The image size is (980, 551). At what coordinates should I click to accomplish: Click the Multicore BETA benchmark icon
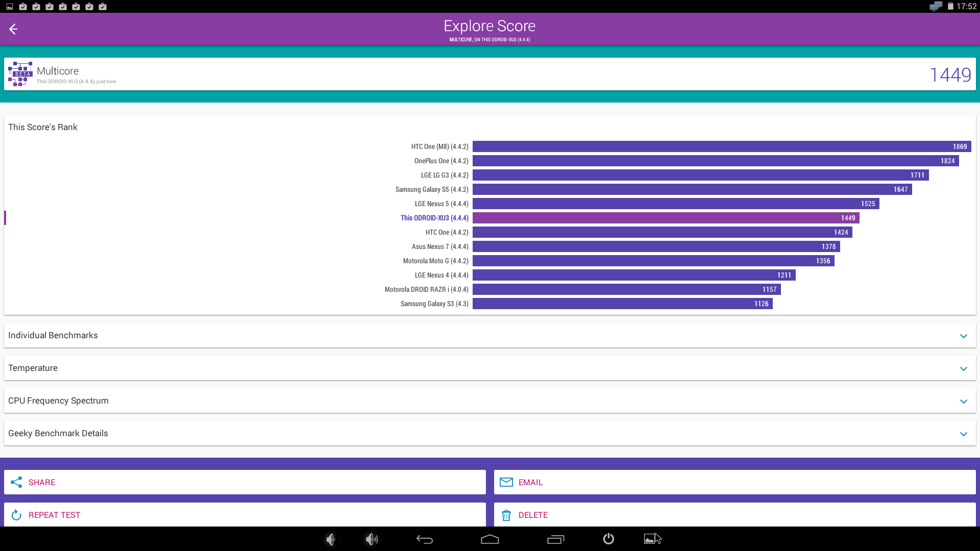[20, 74]
